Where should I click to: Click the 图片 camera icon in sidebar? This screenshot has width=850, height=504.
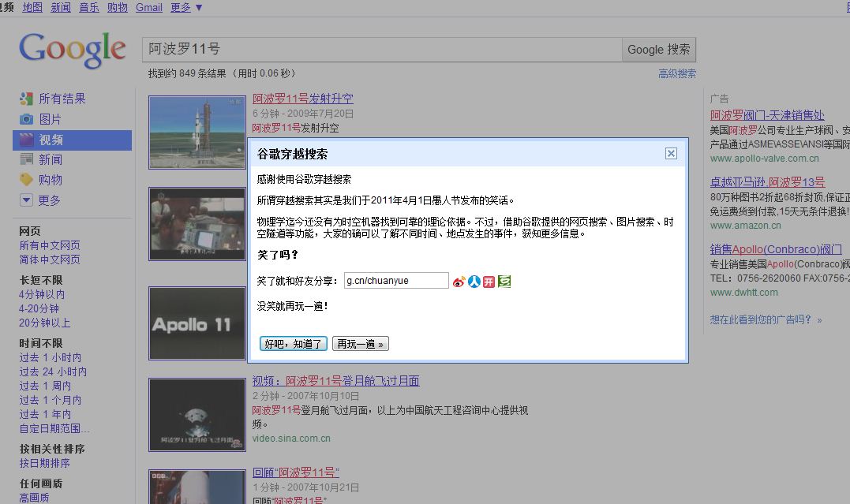pos(26,119)
